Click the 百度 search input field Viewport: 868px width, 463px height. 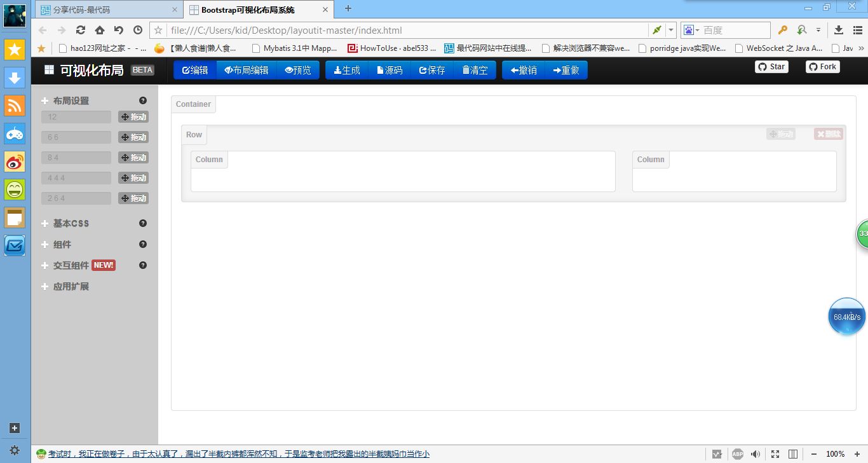735,30
